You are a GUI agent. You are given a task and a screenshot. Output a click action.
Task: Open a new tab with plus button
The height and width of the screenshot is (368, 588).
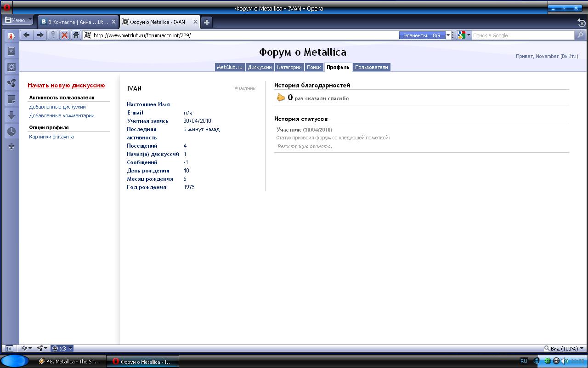coord(207,22)
